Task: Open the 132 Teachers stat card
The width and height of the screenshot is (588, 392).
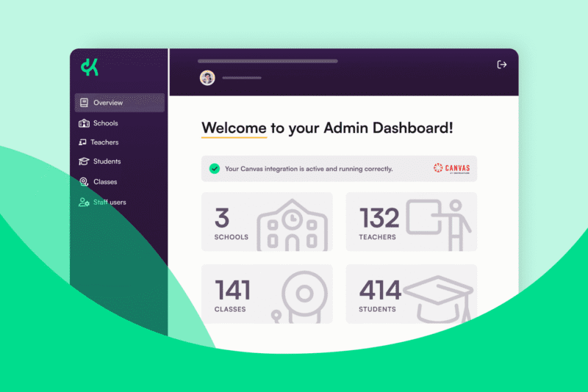Action: coord(412,222)
